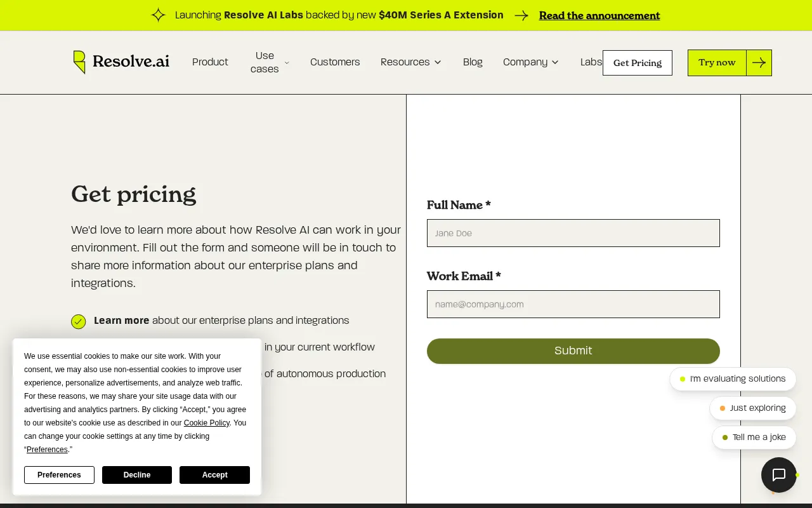The image size is (812, 508).
Task: Click the green checkmark beside Learn more
Action: tap(79, 321)
